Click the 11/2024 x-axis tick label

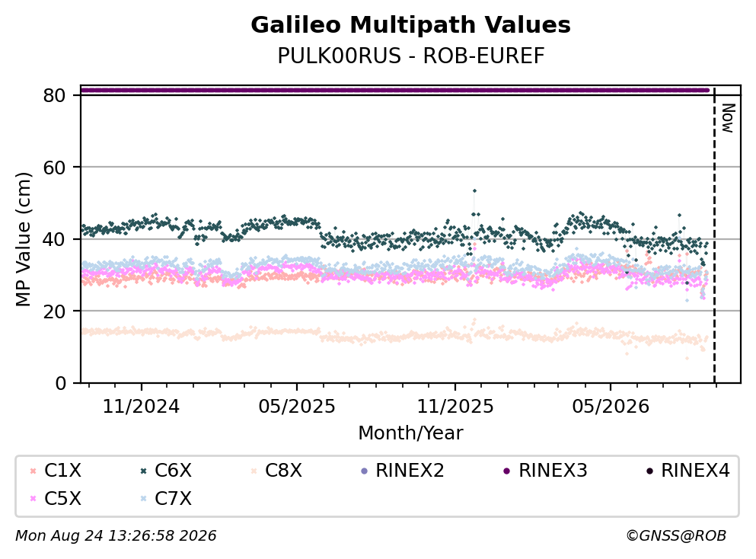coord(141,407)
